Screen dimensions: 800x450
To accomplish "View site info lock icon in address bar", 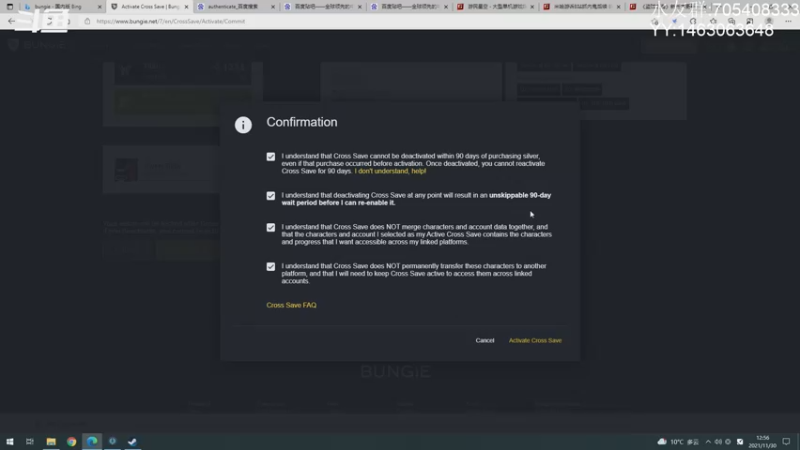I will pyautogui.click(x=87, y=21).
